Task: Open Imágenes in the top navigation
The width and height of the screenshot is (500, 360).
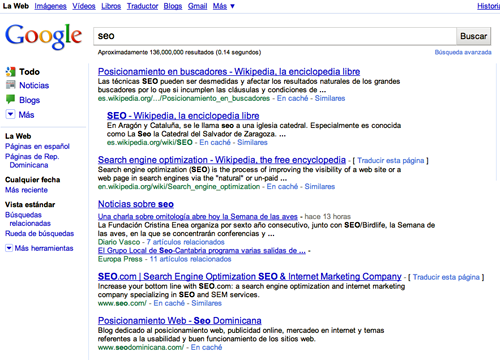Action: pyautogui.click(x=50, y=6)
